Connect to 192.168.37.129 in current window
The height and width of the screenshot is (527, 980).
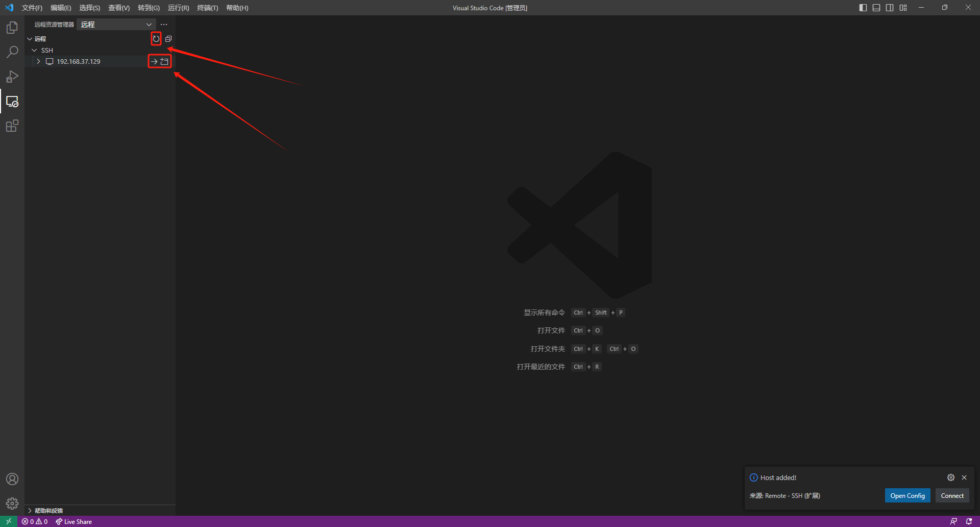pyautogui.click(x=154, y=61)
